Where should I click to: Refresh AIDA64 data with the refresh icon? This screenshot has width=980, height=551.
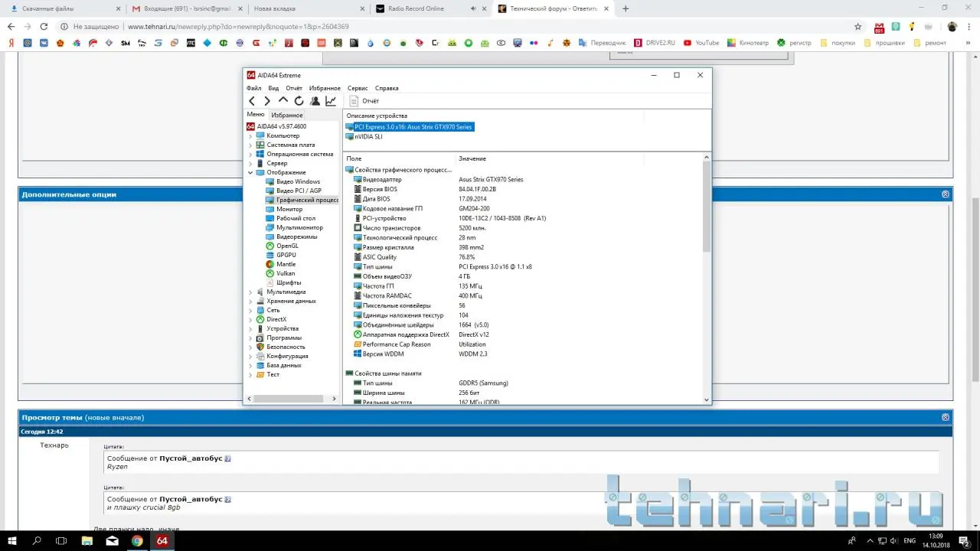pos(299,101)
